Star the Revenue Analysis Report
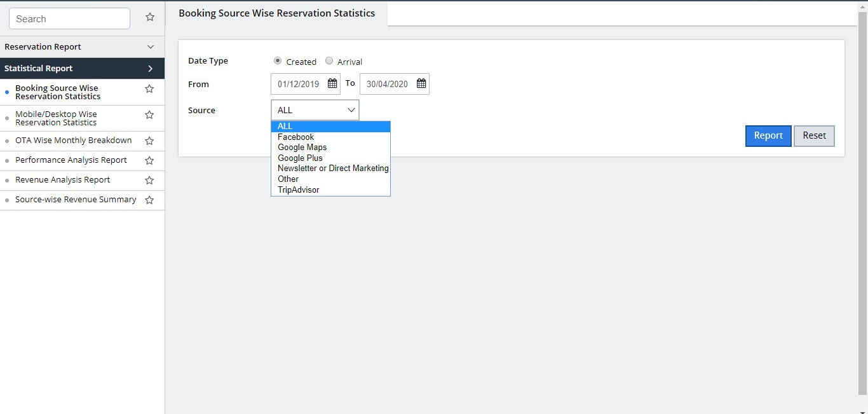The image size is (868, 414). pos(149,181)
